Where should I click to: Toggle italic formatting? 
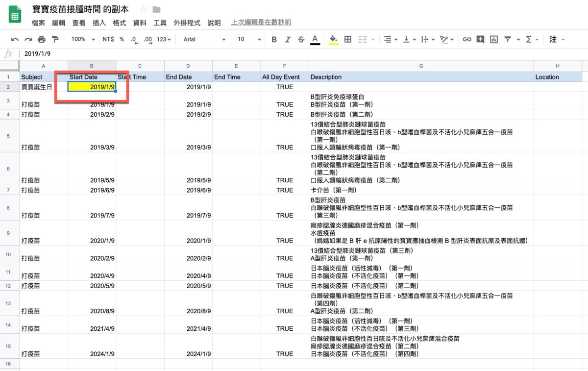click(288, 39)
